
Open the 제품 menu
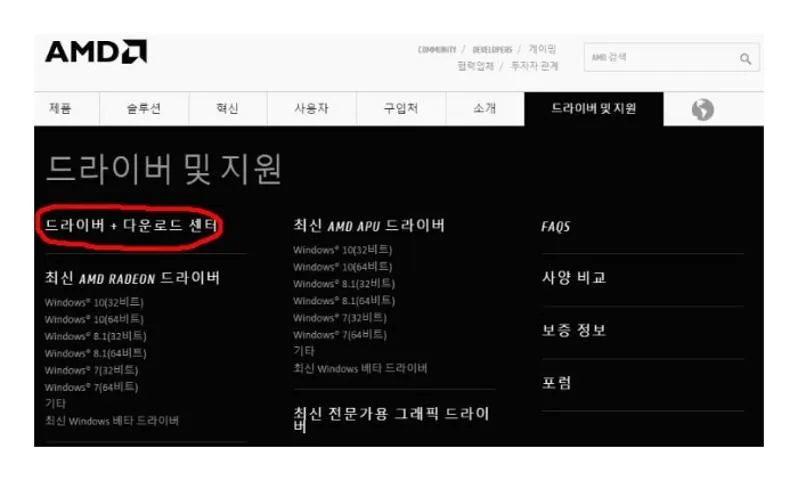coord(60,108)
